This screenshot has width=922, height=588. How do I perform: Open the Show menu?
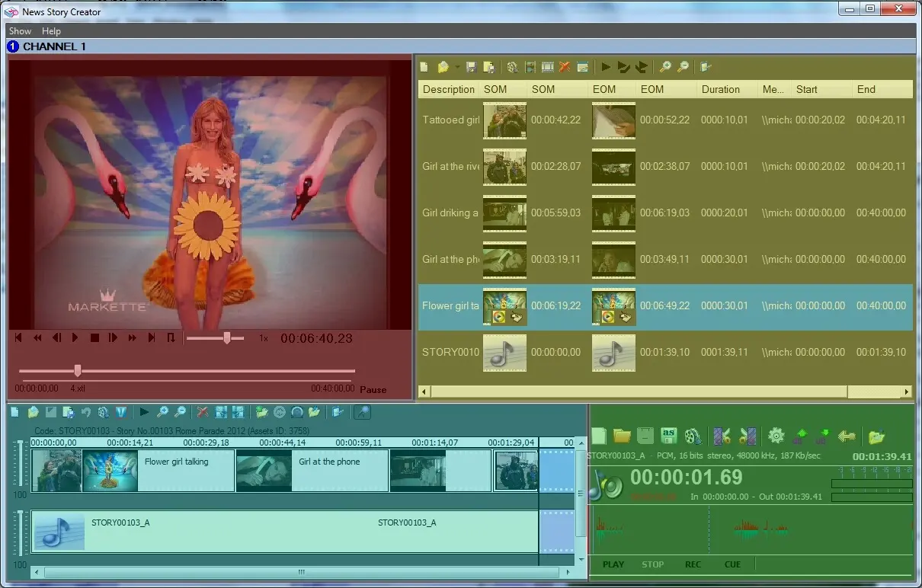click(20, 31)
